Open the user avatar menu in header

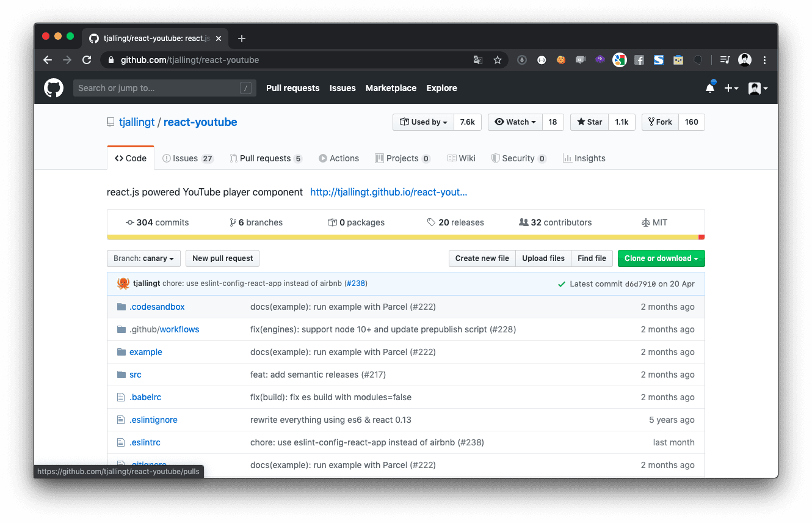(758, 88)
